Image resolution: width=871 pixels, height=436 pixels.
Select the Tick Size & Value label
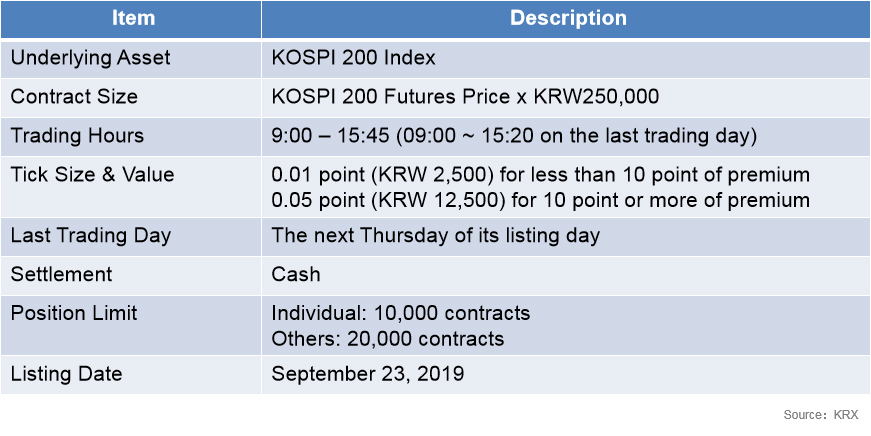click(92, 174)
